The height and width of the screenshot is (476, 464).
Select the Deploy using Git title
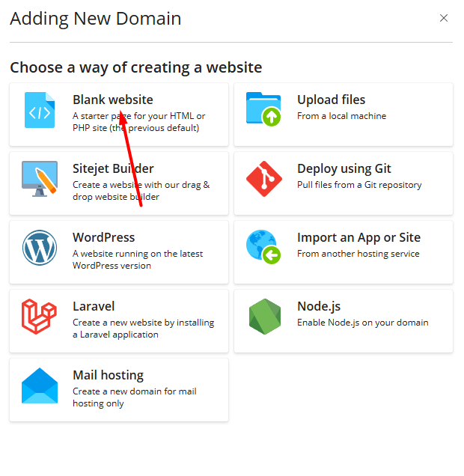coord(344,168)
